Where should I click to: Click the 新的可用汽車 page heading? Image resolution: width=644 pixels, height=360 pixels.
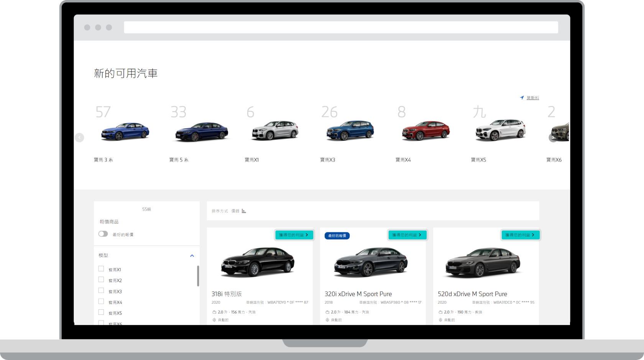(126, 73)
